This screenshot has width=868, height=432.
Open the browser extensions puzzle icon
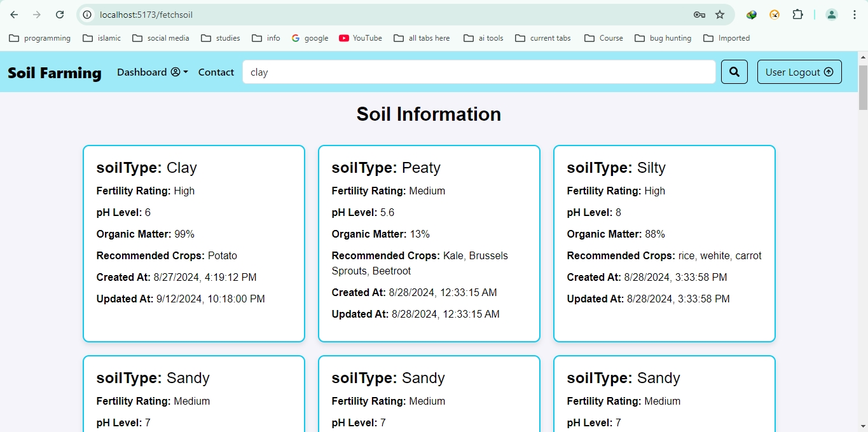pyautogui.click(x=797, y=14)
